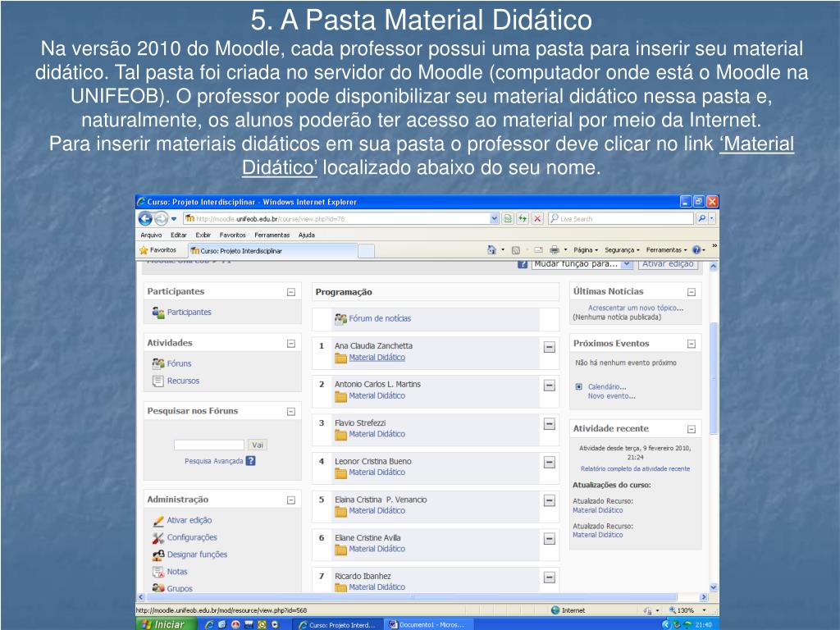The width and height of the screenshot is (840, 630).
Task: Click the vertical scrollbar thumb
Action: point(713,378)
